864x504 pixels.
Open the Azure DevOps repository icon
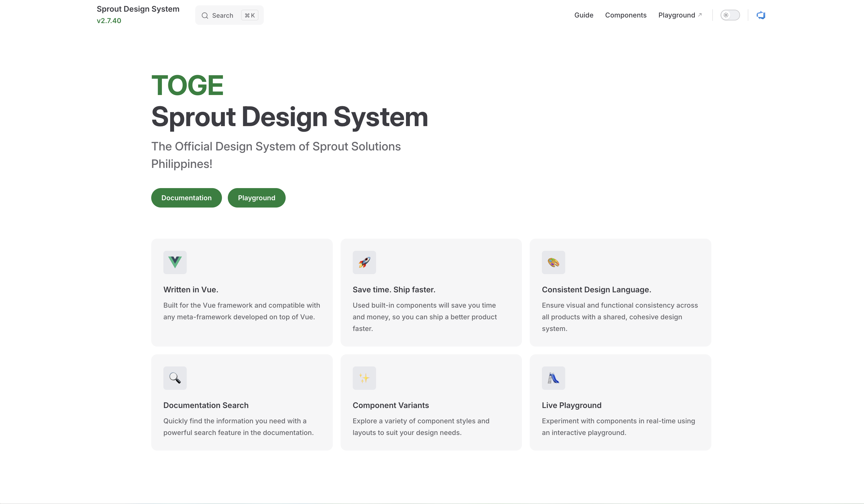tap(761, 15)
